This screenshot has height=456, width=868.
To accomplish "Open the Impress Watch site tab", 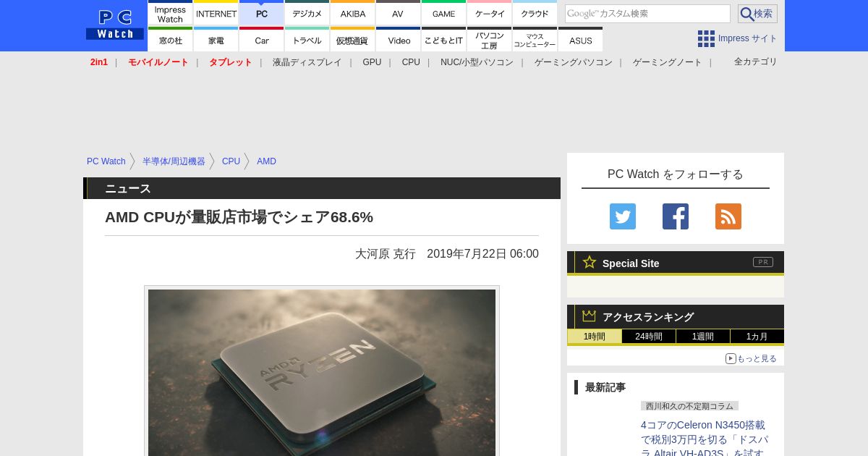I will pyautogui.click(x=171, y=13).
